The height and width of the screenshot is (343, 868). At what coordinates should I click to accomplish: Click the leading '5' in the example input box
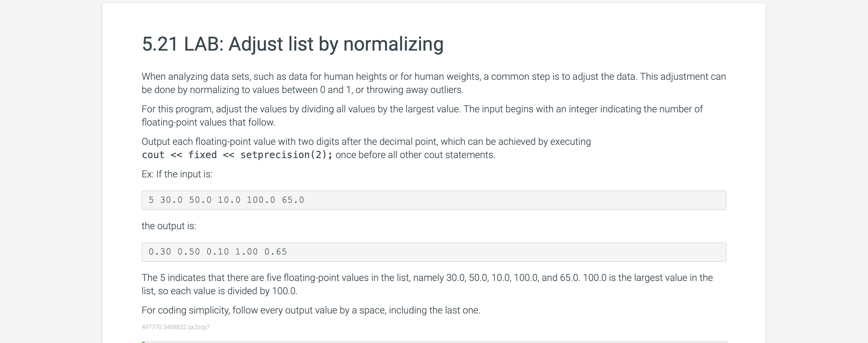[151, 200]
